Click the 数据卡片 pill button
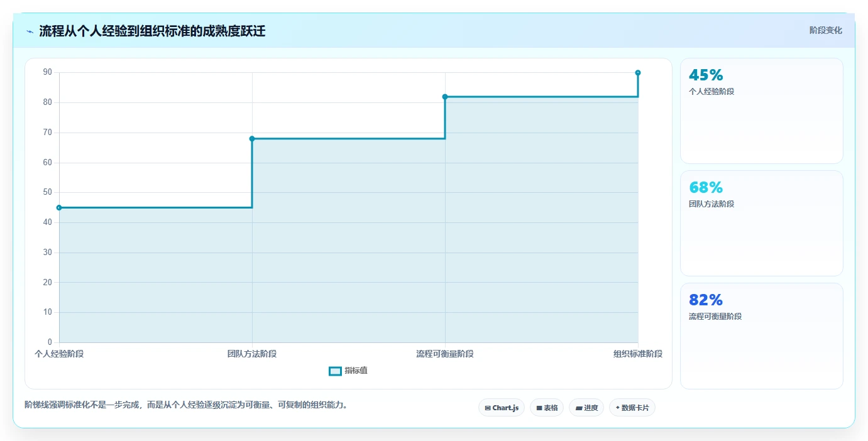 [632, 408]
